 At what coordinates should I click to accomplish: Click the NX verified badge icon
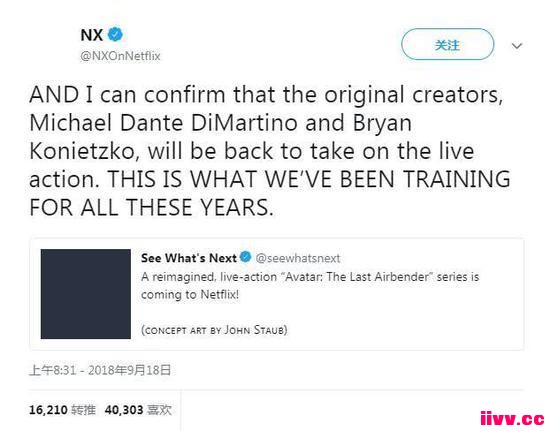click(x=115, y=35)
